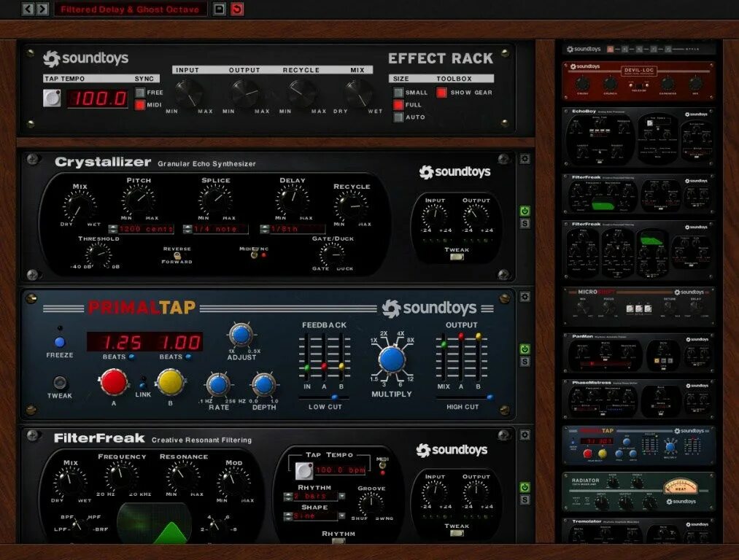Open the FilterFreak gear settings icon
739x560 pixels.
tap(525, 435)
